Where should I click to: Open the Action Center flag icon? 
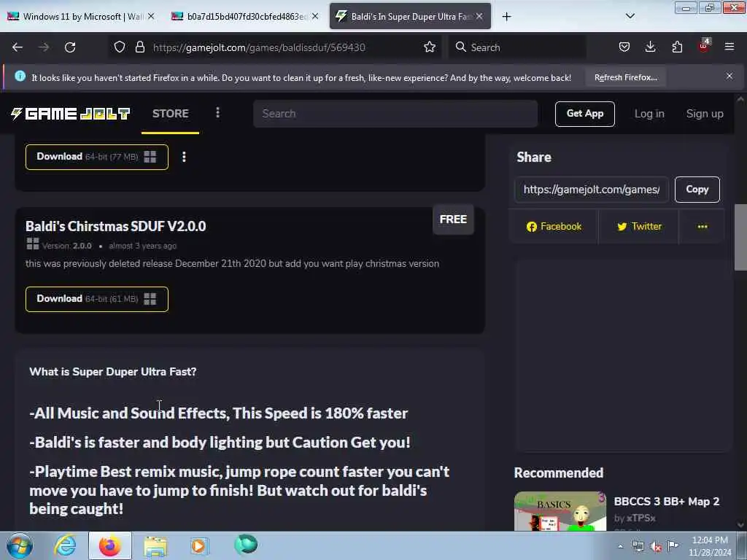click(x=673, y=546)
